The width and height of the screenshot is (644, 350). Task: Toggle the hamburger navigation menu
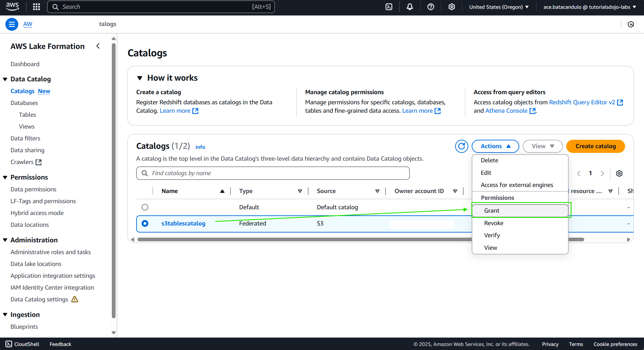pyautogui.click(x=12, y=24)
